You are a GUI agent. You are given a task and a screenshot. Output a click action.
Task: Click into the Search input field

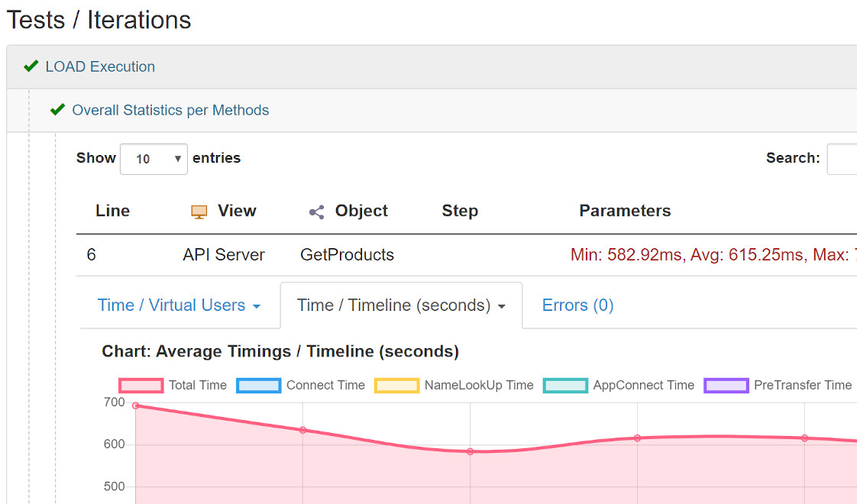click(842, 159)
